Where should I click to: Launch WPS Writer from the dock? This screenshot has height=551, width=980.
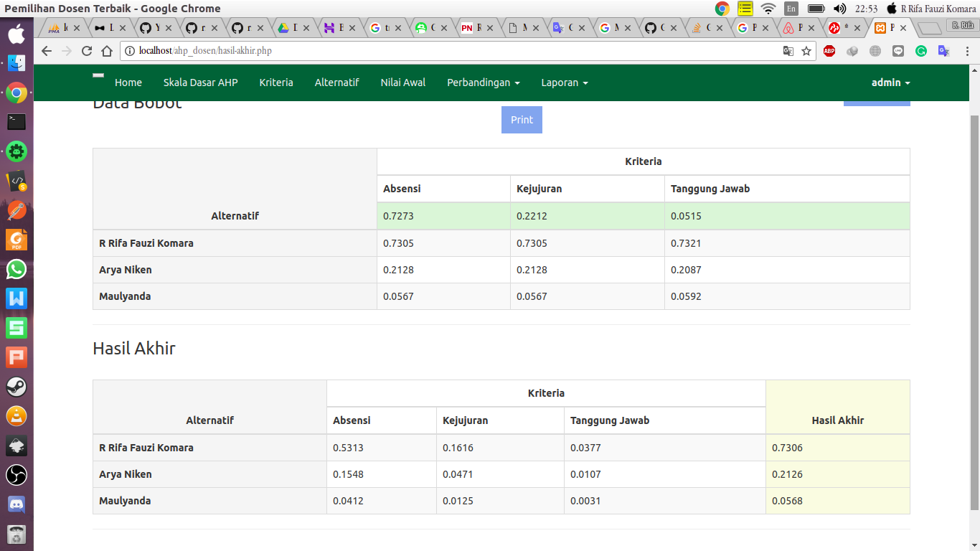17,298
